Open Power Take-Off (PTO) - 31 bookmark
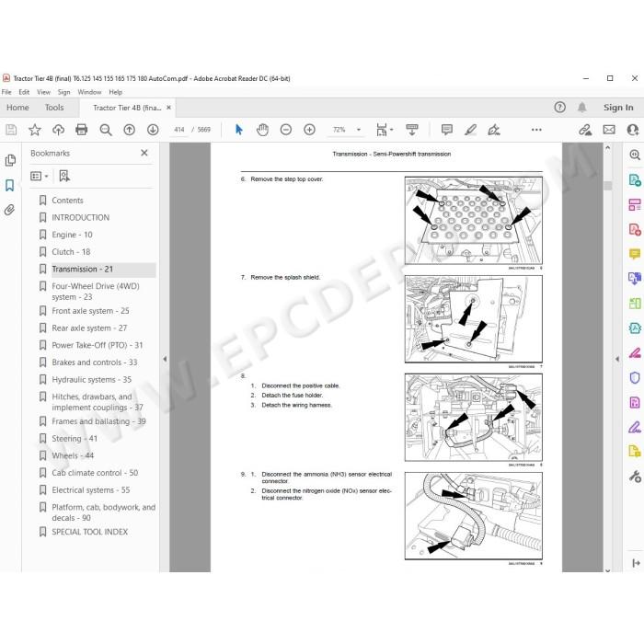This screenshot has height=644, width=644. click(97, 345)
